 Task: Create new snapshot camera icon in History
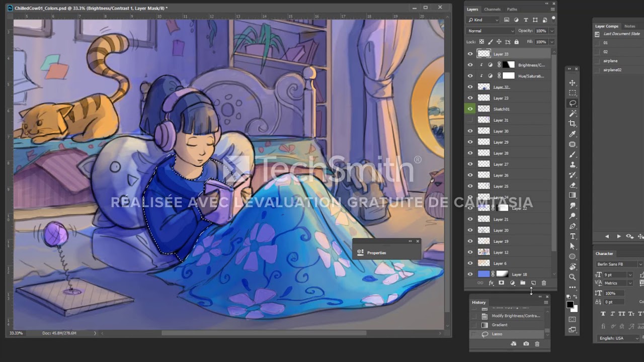pos(526,344)
